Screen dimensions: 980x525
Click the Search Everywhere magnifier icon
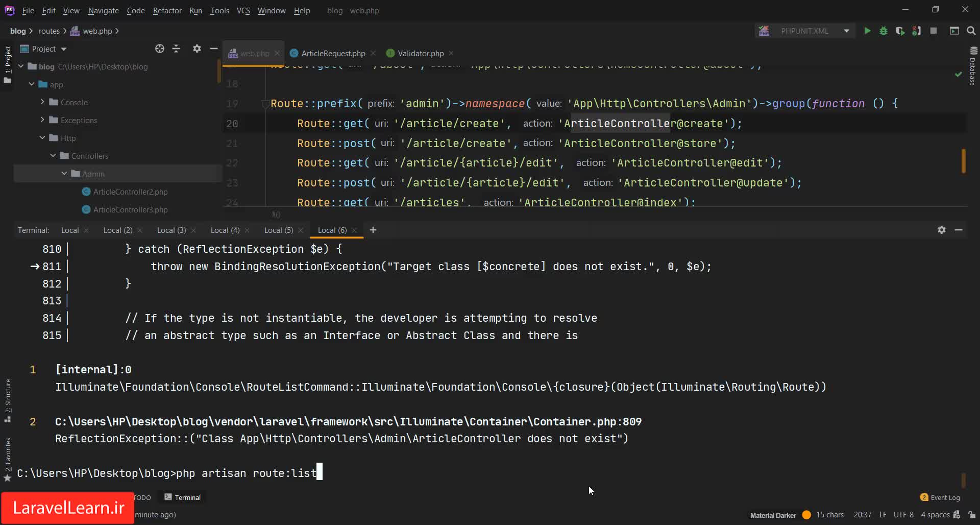[x=971, y=31]
